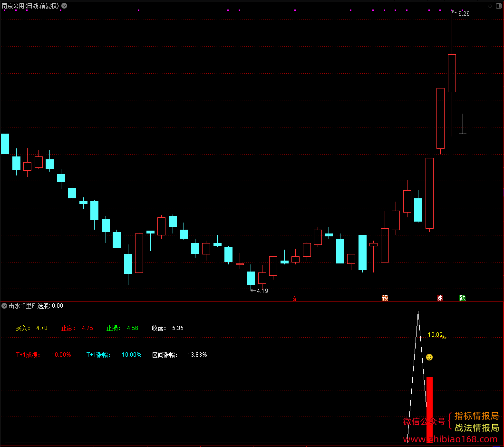Click the 4.70 buy price value
The image size is (504, 447).
click(x=42, y=328)
